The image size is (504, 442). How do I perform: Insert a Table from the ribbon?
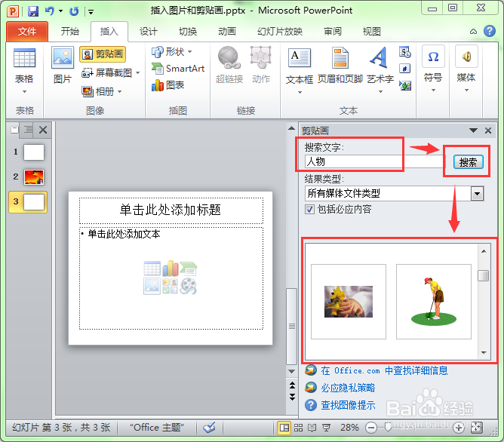tap(24, 58)
